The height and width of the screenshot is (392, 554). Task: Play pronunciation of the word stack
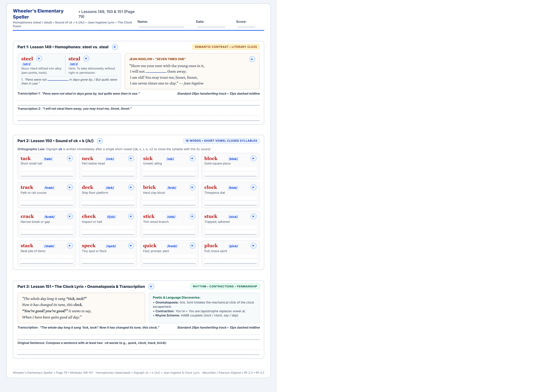70,246
